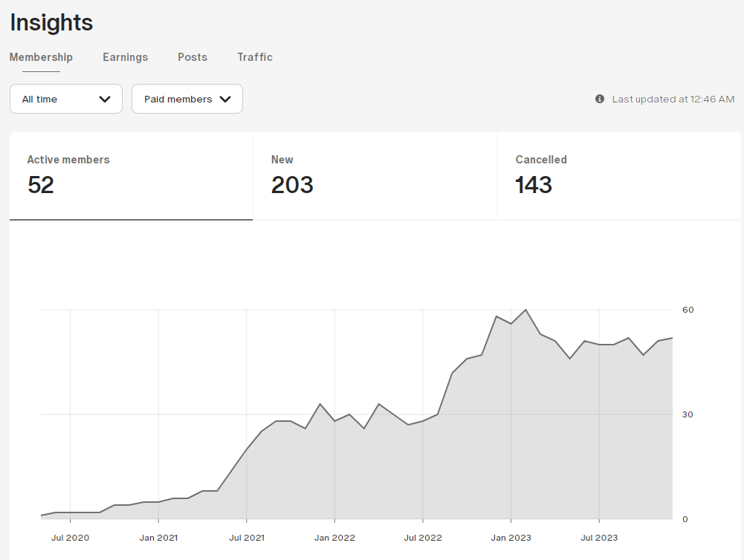
Task: Click the Jul 2020 axis label
Action: pos(70,538)
